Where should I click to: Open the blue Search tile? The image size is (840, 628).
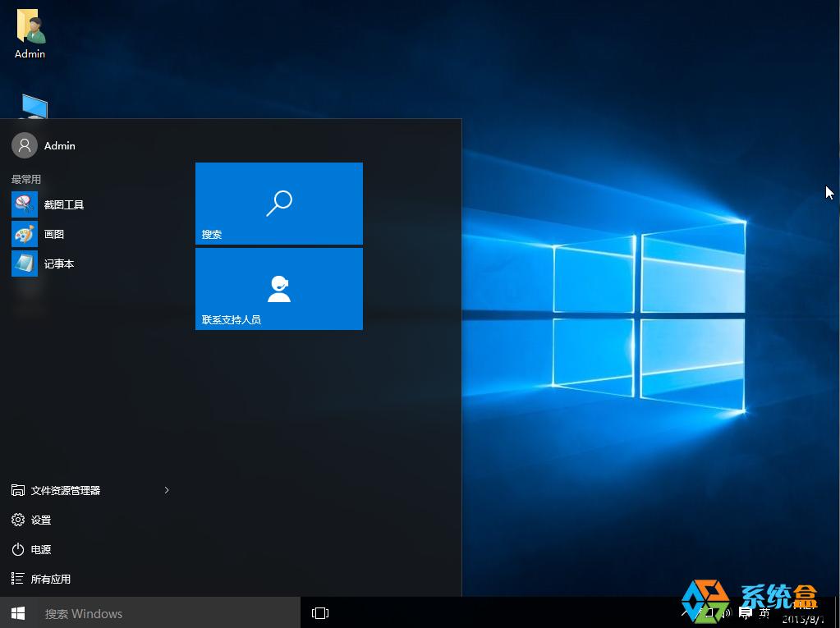[278, 203]
